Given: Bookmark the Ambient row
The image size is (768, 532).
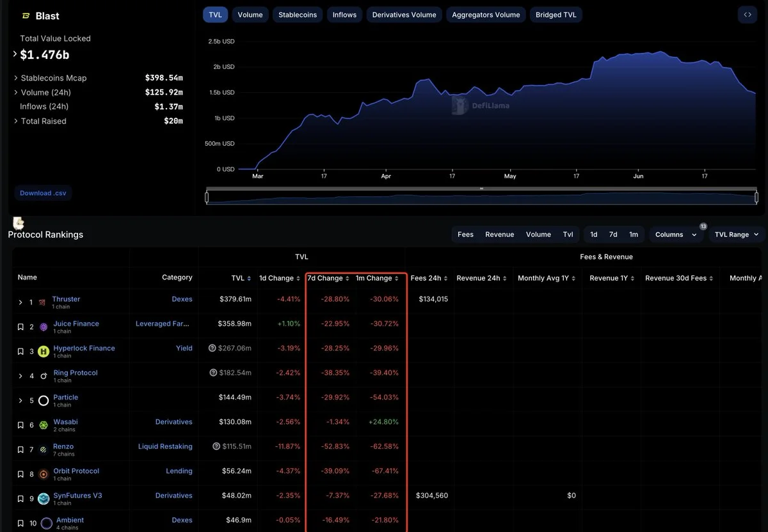Looking at the screenshot, I should [x=20, y=524].
